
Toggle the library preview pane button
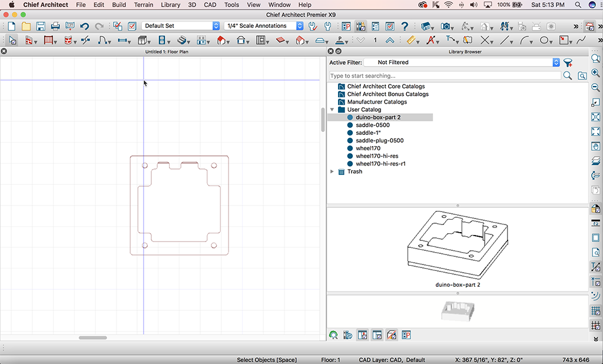(362, 335)
